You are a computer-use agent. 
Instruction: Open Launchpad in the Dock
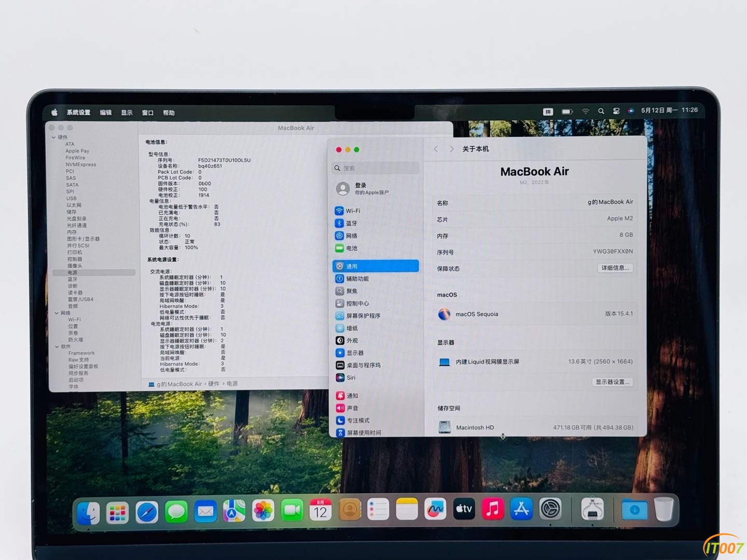point(118,513)
